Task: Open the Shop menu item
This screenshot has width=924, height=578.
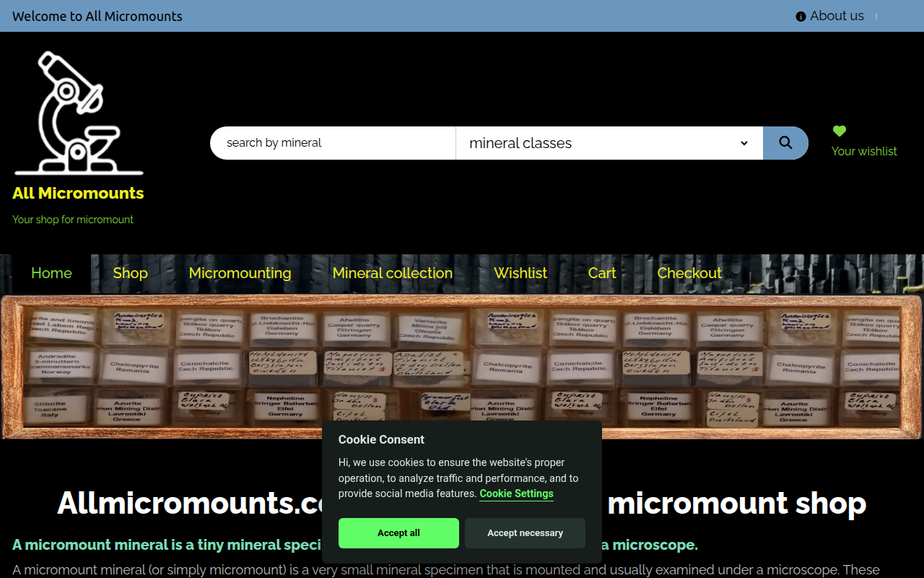Action: pyautogui.click(x=130, y=273)
